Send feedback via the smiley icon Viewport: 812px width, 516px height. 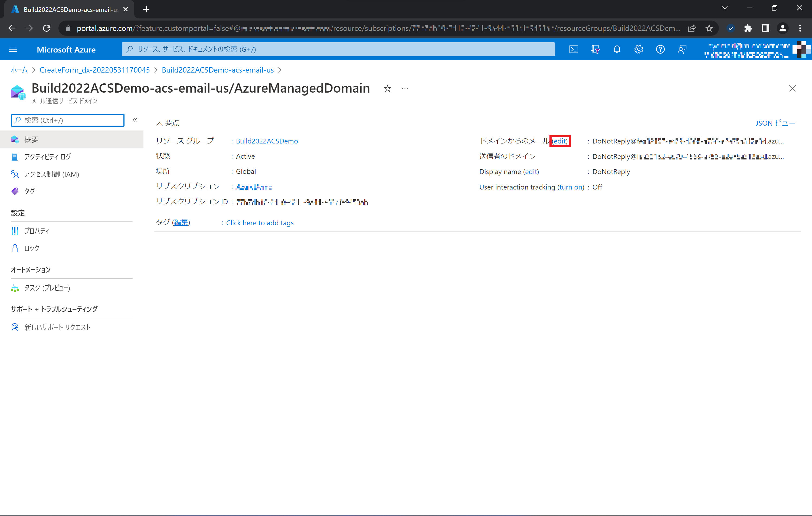pyautogui.click(x=682, y=49)
